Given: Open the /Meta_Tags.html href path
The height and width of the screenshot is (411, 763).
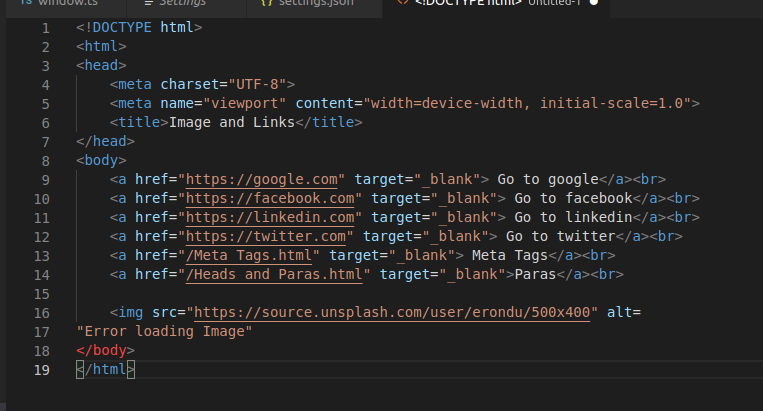Looking at the screenshot, I should click(x=249, y=255).
